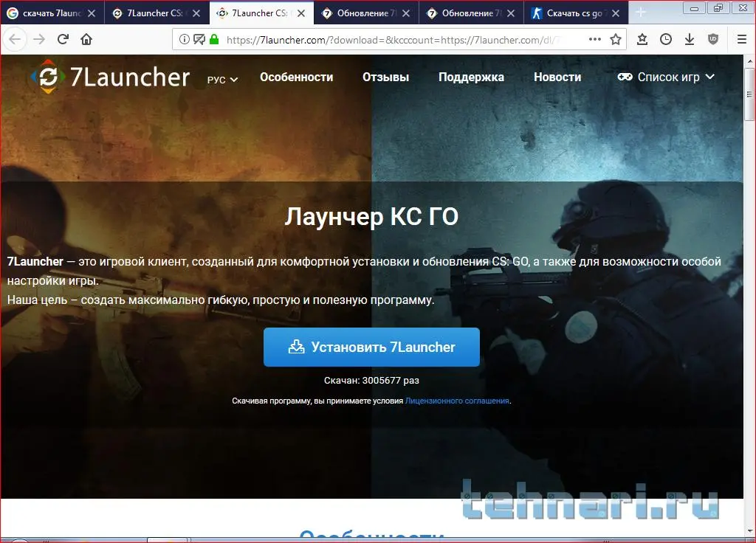Viewport: 756px width, 543px height.
Task: Reload the current page
Action: point(63,39)
